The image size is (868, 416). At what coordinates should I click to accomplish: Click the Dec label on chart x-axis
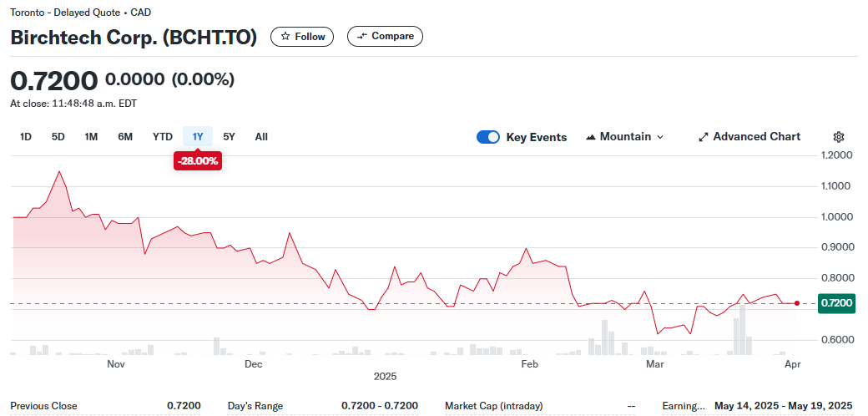254,364
